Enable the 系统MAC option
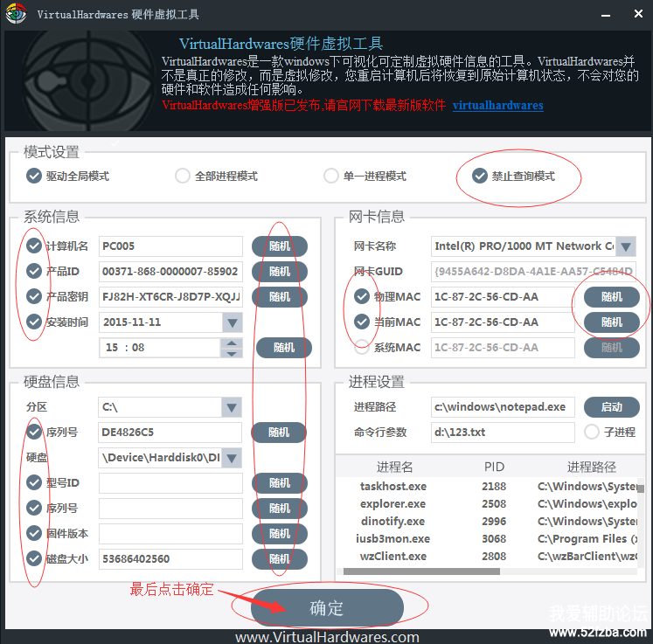The height and width of the screenshot is (644, 653). click(362, 347)
